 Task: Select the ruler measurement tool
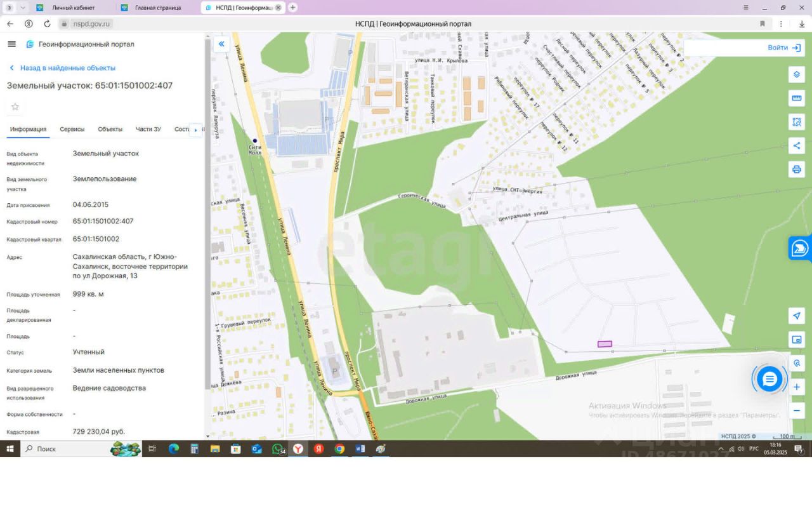(797, 98)
